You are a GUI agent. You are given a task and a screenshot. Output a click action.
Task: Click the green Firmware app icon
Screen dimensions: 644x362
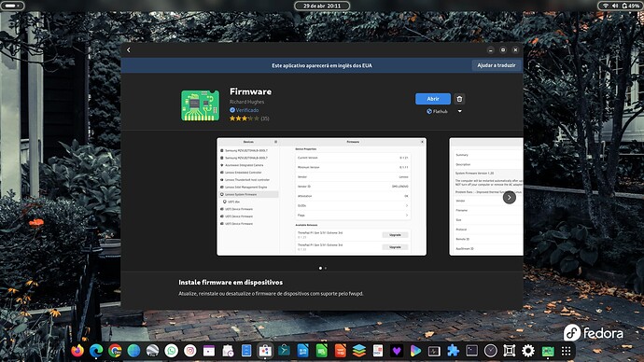pos(200,105)
